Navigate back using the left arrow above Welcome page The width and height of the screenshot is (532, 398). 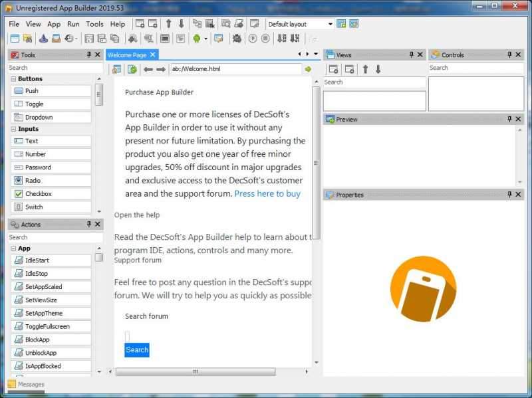pos(148,68)
